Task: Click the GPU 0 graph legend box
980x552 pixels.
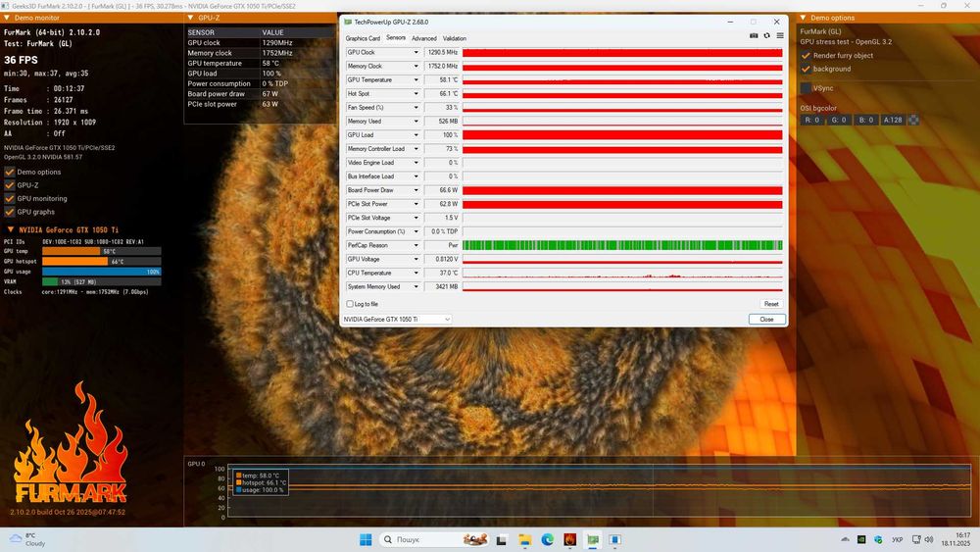Action: tap(262, 482)
